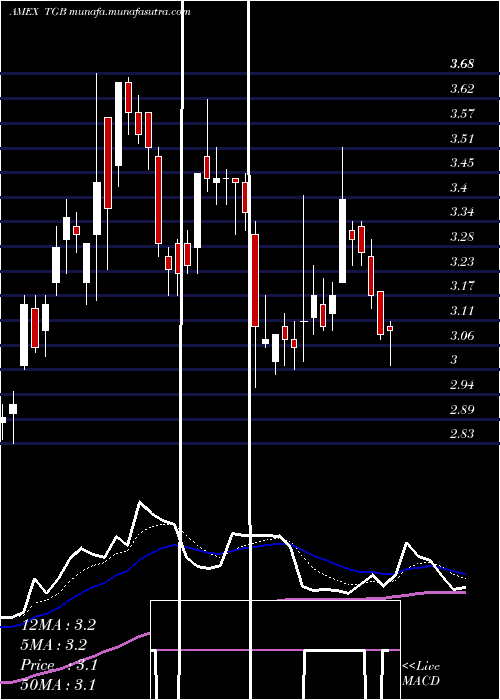
Task: Click the 3.57 price axis label
Action: tap(462, 113)
